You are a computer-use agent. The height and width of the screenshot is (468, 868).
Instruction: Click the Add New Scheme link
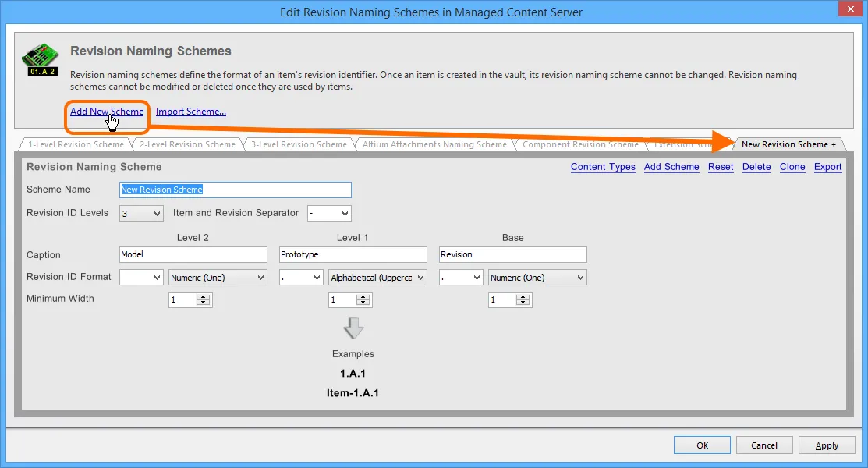point(107,112)
